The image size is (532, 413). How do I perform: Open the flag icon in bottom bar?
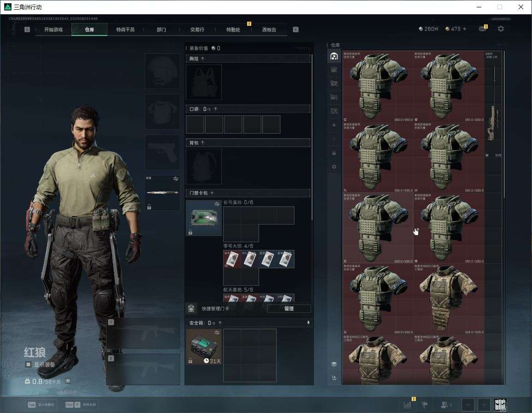424,405
